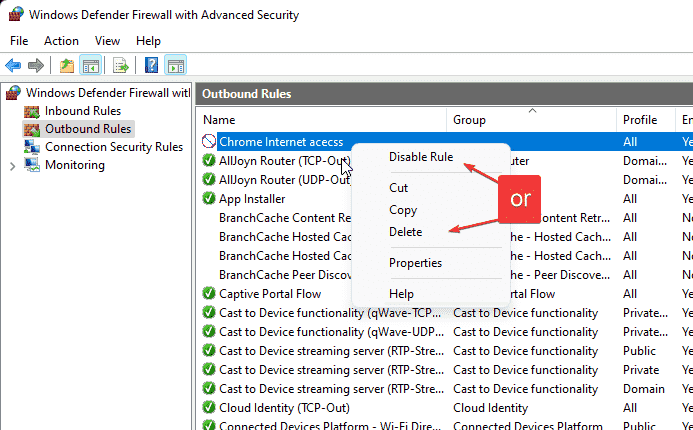Select the Captive Portal Flow rule
Image resolution: width=693 pixels, height=430 pixels.
(270, 294)
